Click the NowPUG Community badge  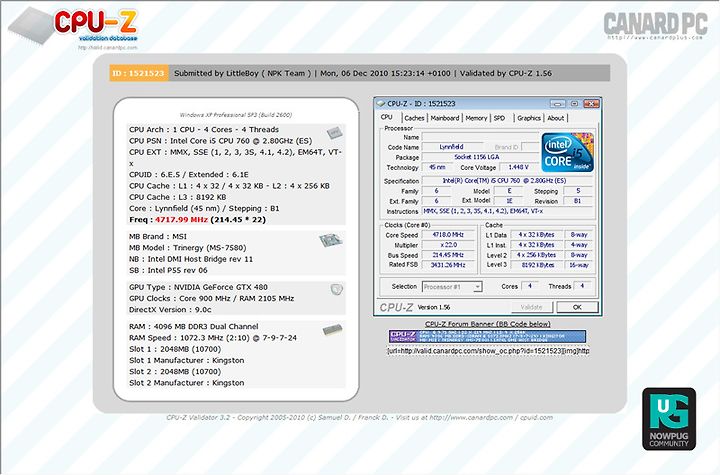669,419
